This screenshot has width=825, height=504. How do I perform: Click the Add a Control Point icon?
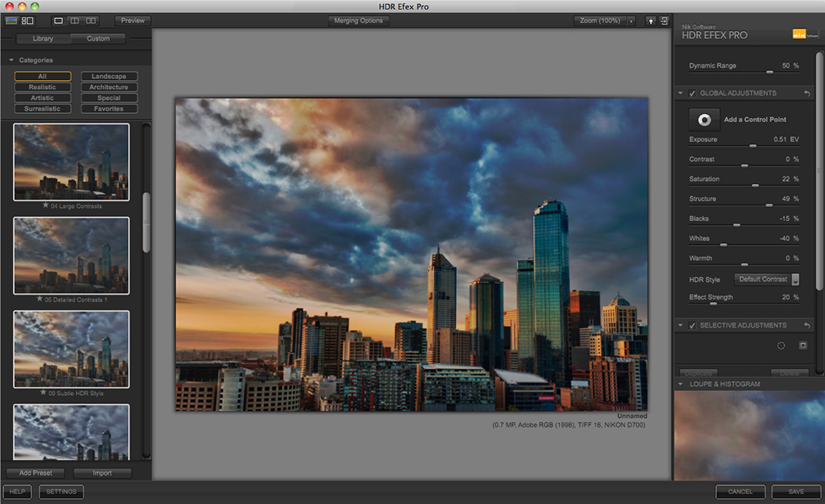coord(705,120)
